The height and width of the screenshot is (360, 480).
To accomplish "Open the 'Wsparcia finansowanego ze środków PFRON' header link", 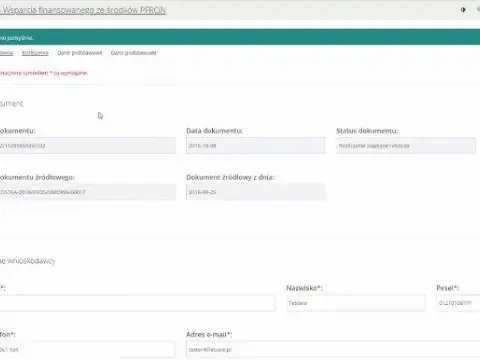I will pyautogui.click(x=83, y=10).
